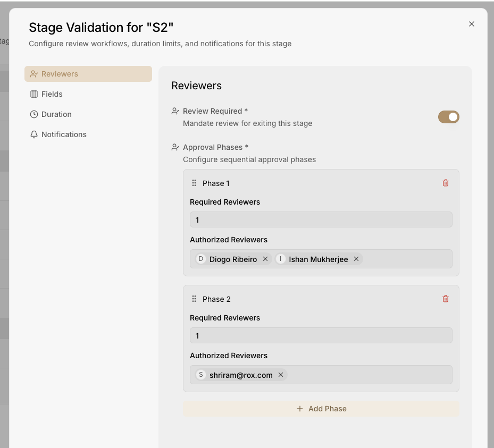The height and width of the screenshot is (448, 494).
Task: Focus Phase 1 Required Reviewers field
Action: [x=321, y=220]
